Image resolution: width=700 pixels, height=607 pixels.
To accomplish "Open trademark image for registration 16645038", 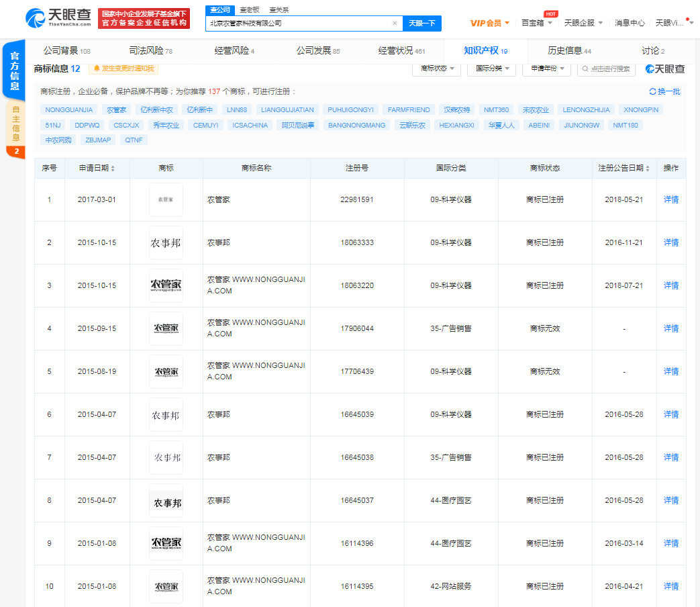I will pos(166,457).
